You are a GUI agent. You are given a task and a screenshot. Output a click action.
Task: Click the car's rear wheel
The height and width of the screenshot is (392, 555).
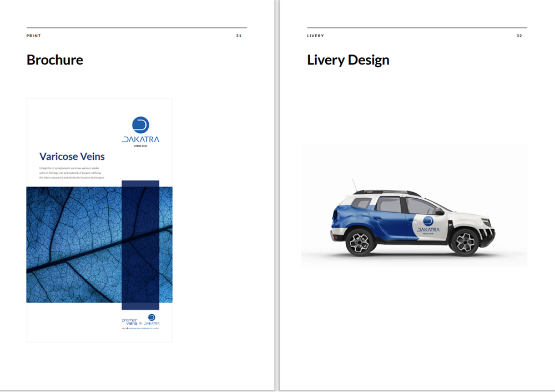point(359,242)
